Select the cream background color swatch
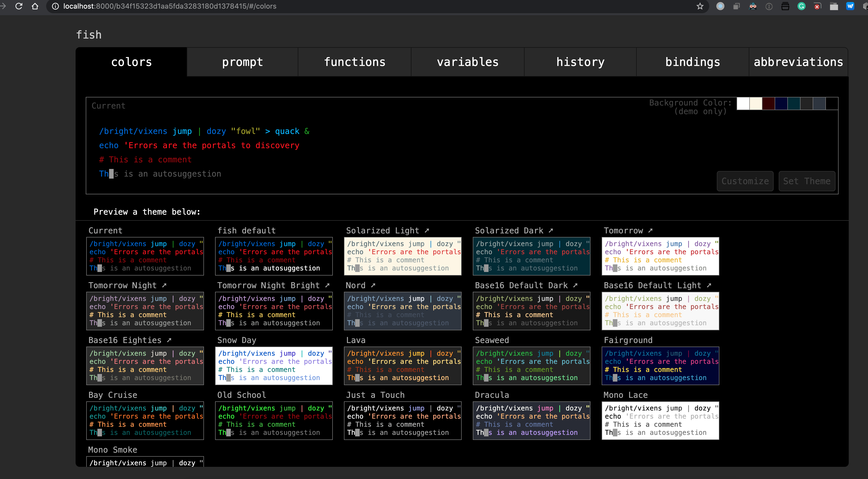The image size is (868, 479). pyautogui.click(x=756, y=104)
